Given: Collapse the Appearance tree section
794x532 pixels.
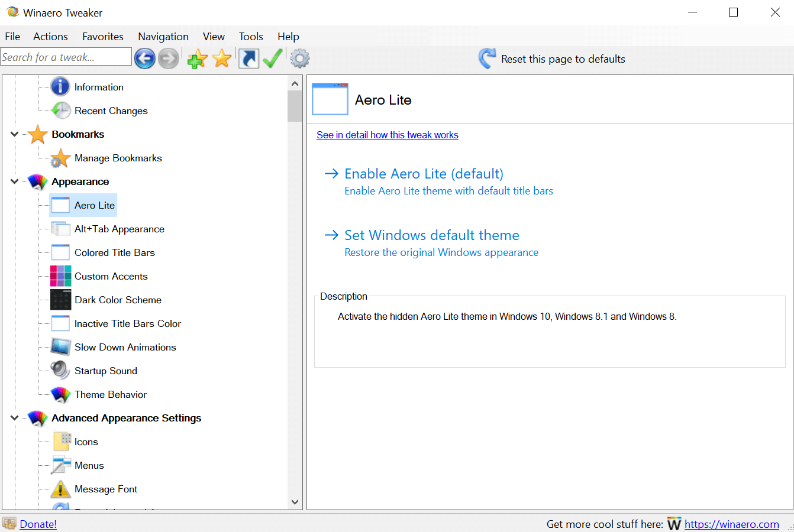Looking at the screenshot, I should pos(15,181).
